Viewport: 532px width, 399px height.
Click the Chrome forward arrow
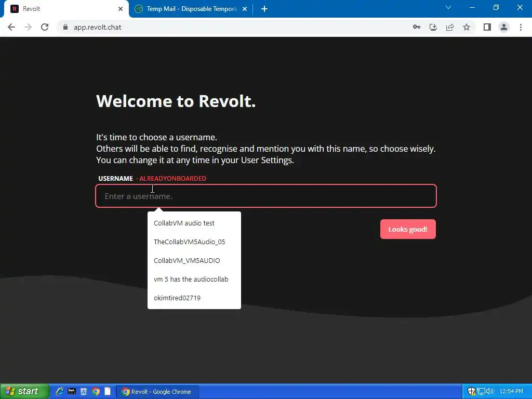pyautogui.click(x=28, y=27)
